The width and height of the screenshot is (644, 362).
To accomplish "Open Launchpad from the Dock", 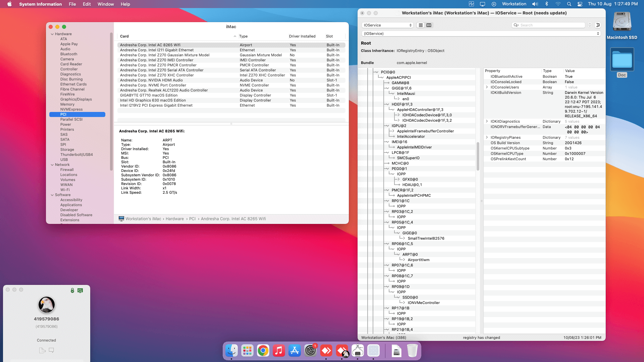I will (x=247, y=351).
